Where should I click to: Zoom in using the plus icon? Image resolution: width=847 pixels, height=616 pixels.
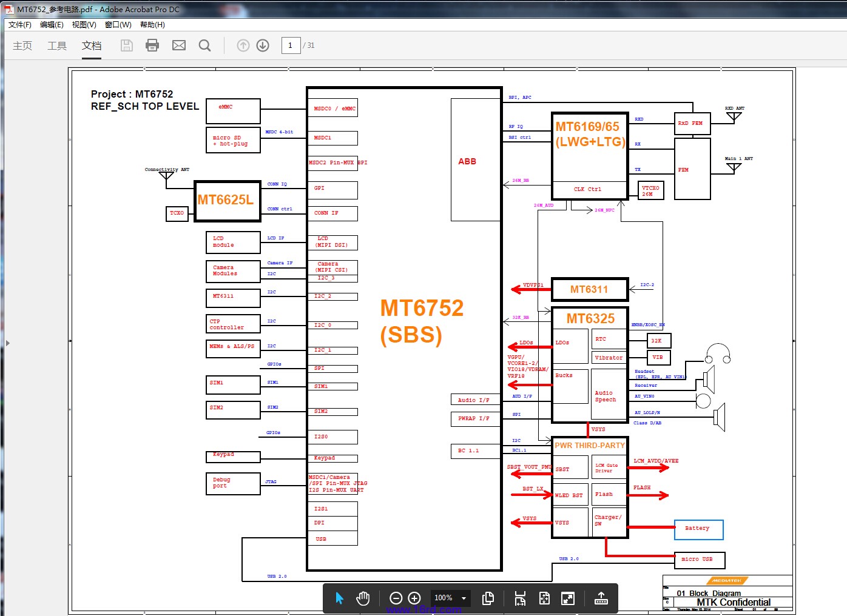[x=414, y=598]
